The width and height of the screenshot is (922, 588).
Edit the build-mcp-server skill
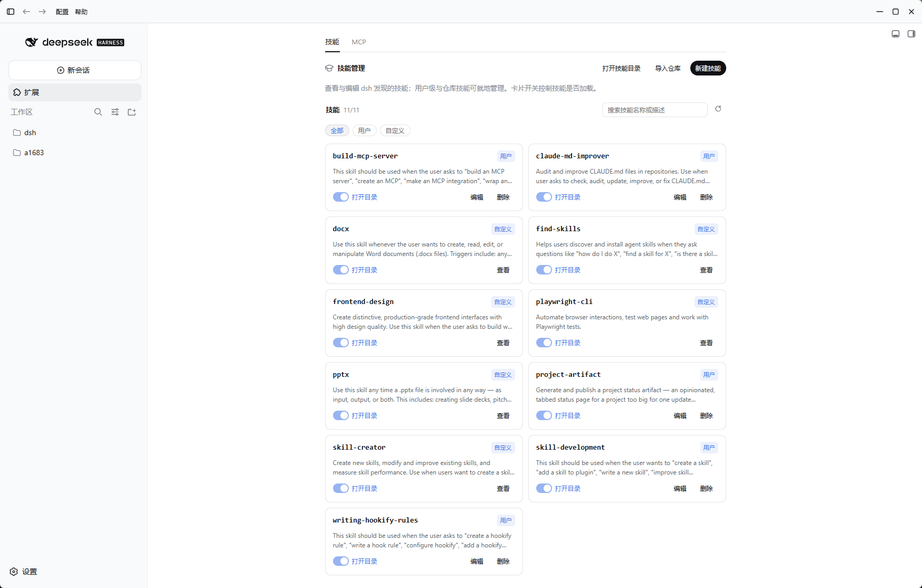click(477, 197)
